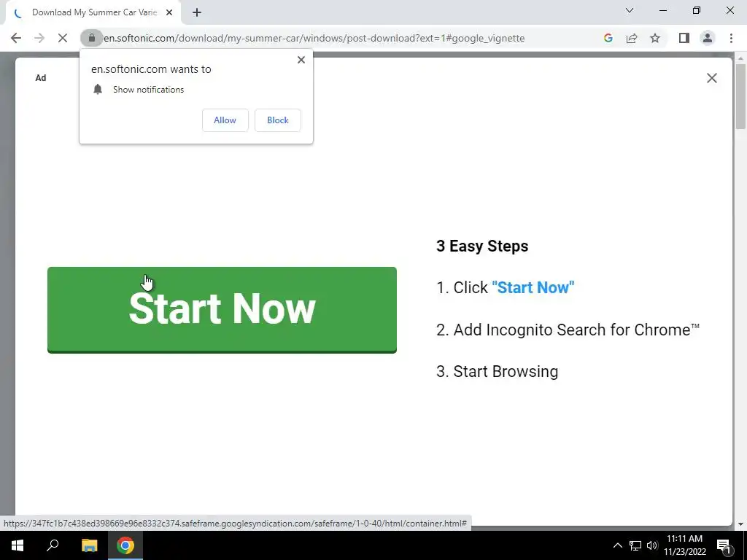Allow notifications from en.softonic.com
Viewport: 747px width, 560px height.
tap(225, 120)
